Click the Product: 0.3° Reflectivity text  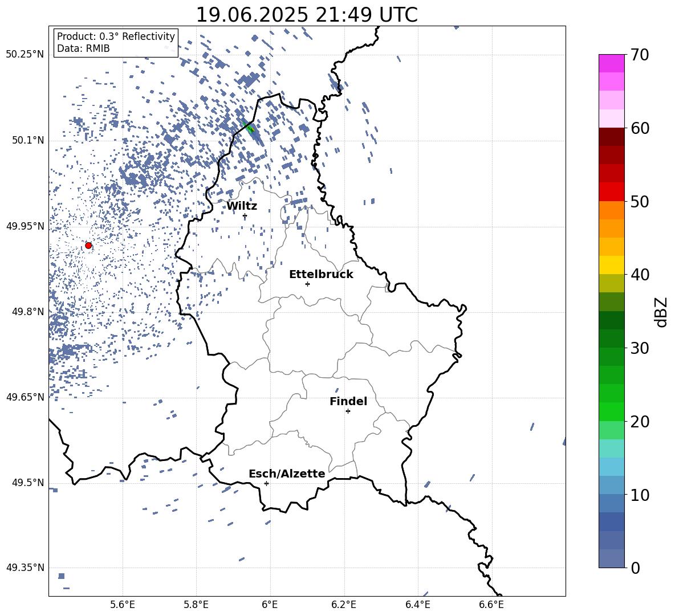pos(116,36)
